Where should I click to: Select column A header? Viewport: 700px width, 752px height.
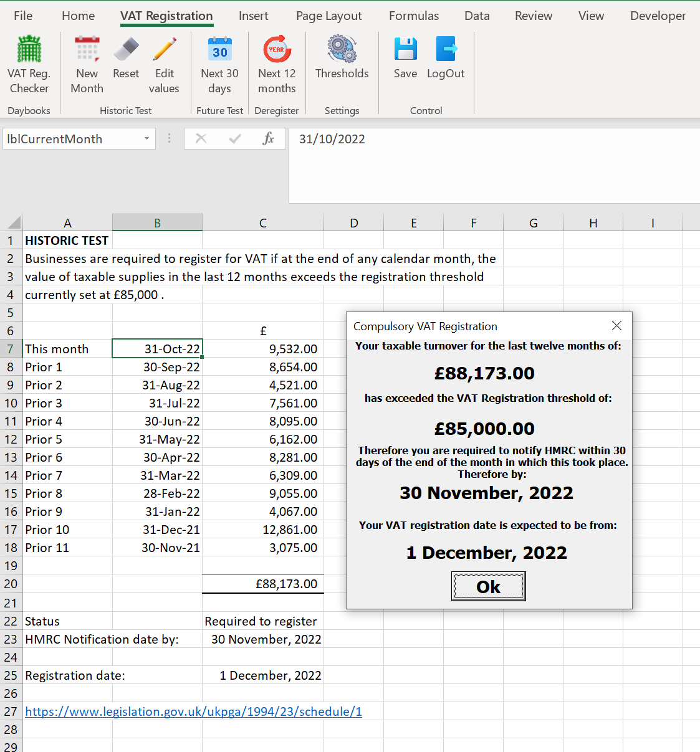(67, 222)
